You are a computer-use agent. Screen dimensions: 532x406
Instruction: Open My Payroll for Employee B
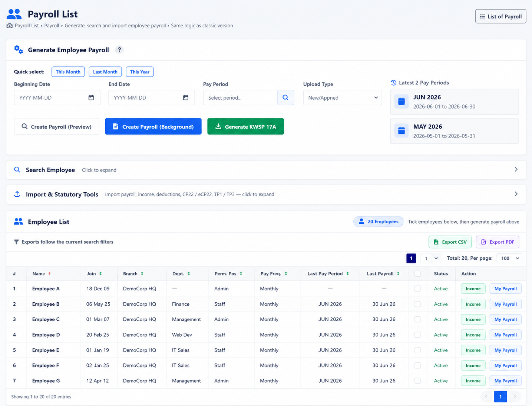tap(506, 304)
